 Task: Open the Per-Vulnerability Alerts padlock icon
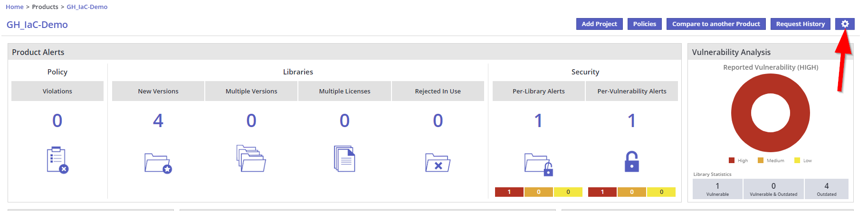[x=631, y=161]
